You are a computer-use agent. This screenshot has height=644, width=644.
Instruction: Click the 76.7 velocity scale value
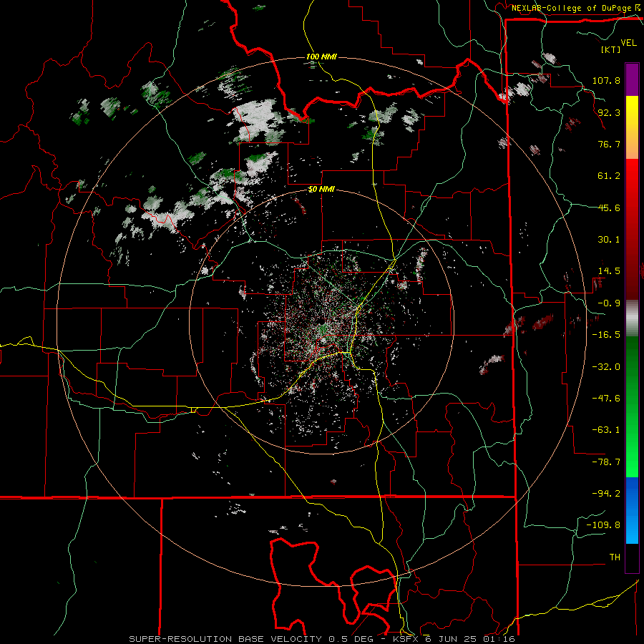pyautogui.click(x=609, y=144)
